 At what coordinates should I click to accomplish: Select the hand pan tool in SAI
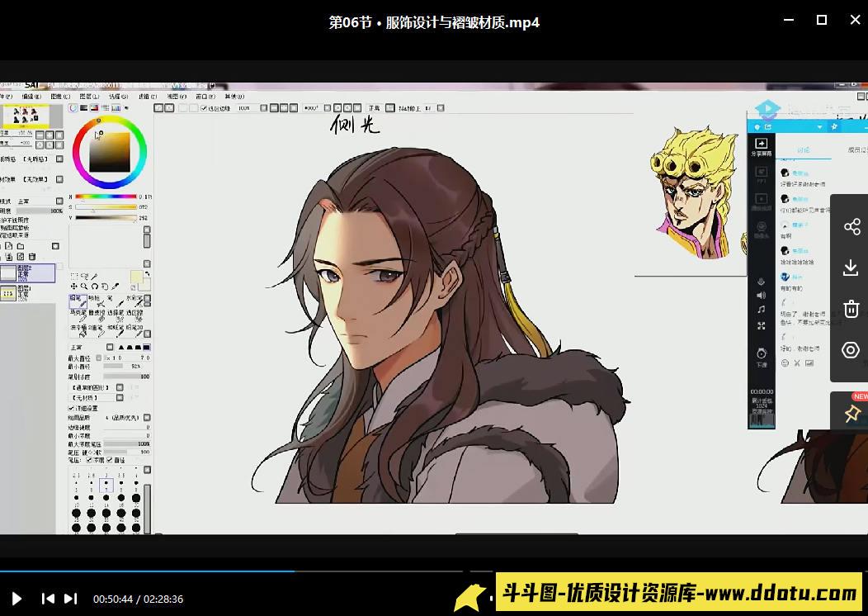click(x=105, y=287)
